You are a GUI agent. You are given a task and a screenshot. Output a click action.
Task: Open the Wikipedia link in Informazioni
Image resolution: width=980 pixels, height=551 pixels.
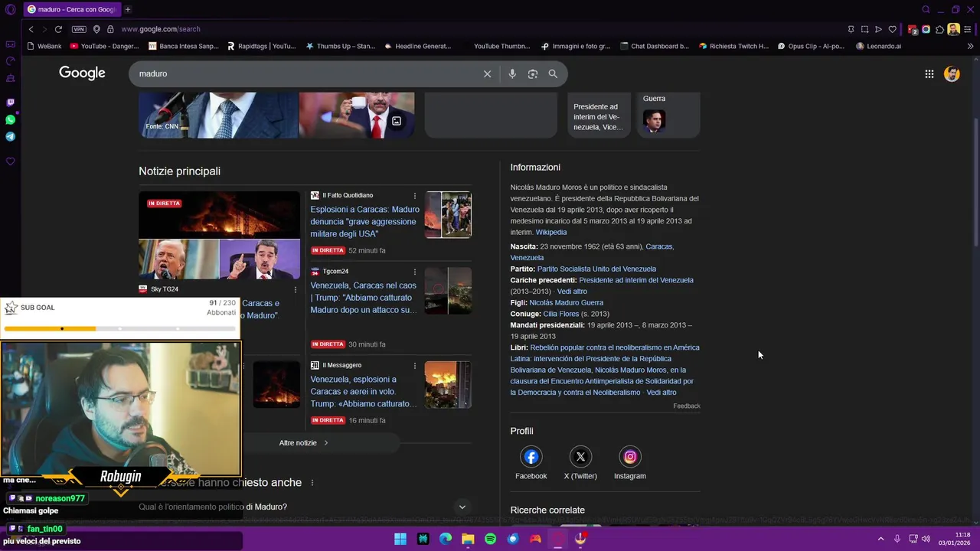coord(551,232)
